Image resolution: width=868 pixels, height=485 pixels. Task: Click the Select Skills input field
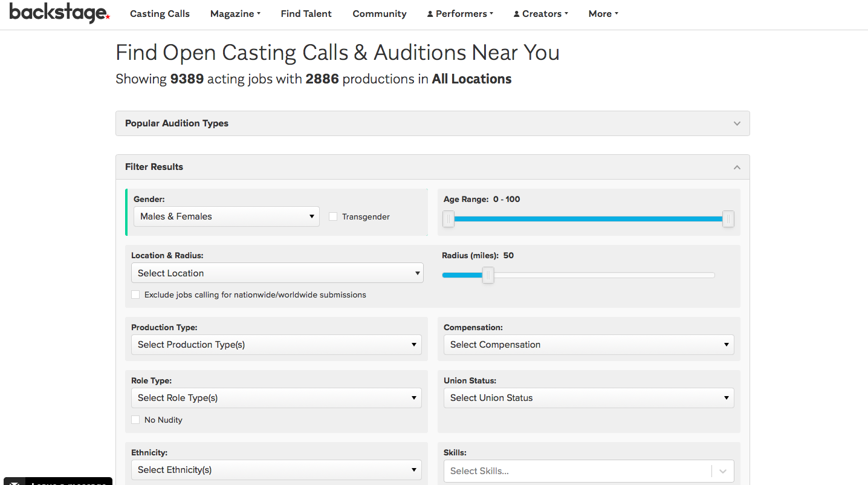coord(577,471)
